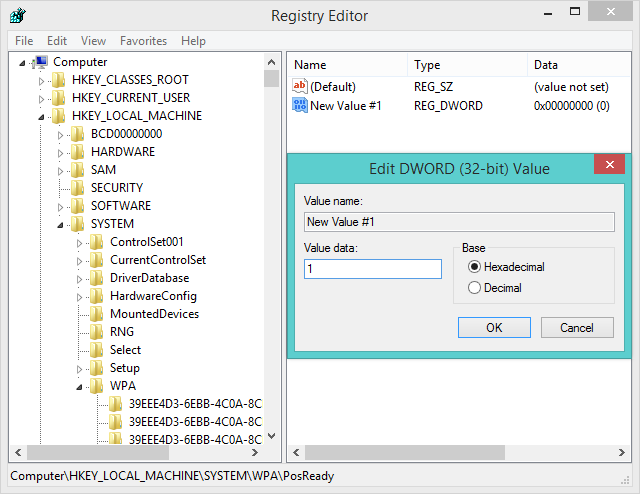Image resolution: width=640 pixels, height=494 pixels.
Task: Open the View menu
Action: pos(93,41)
